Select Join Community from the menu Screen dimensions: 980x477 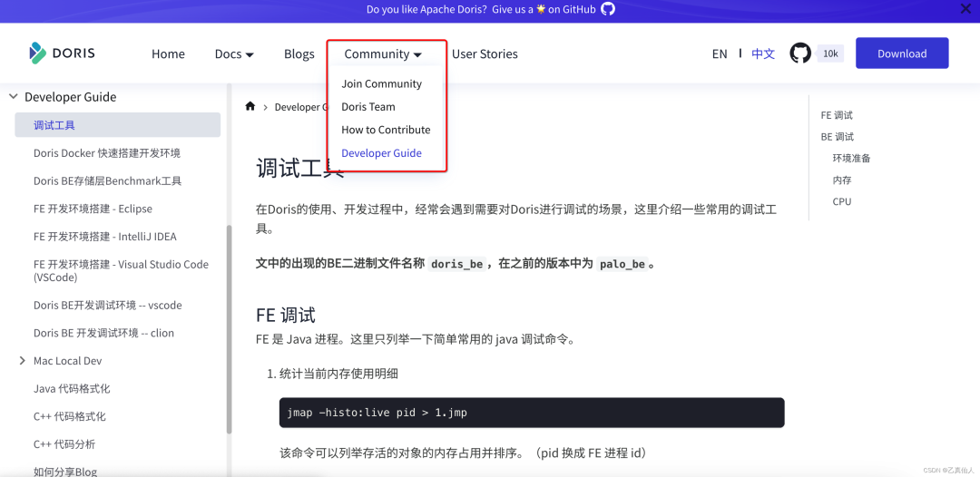[x=381, y=83]
